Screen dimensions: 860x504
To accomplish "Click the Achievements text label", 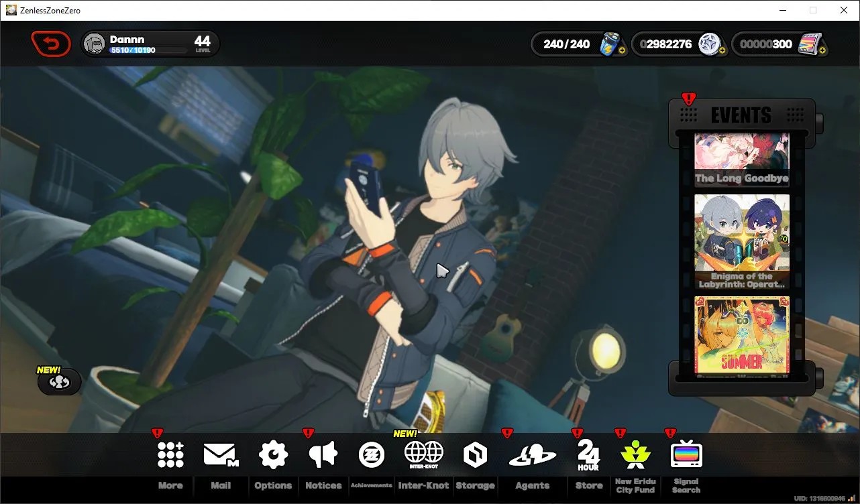I will (372, 485).
